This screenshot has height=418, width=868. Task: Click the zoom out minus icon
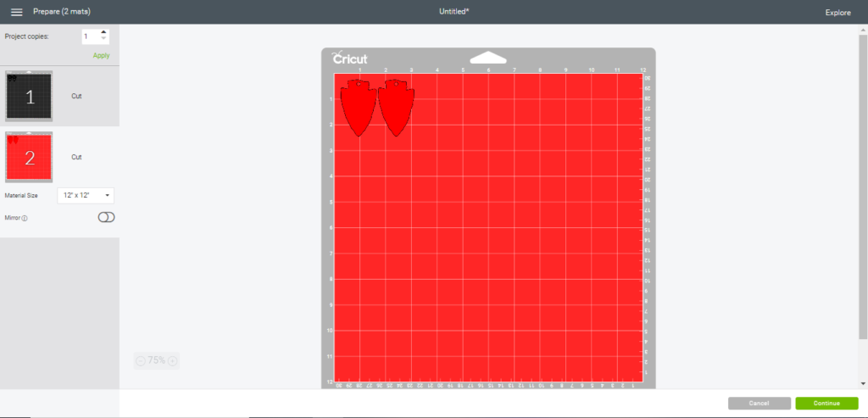[x=140, y=360]
